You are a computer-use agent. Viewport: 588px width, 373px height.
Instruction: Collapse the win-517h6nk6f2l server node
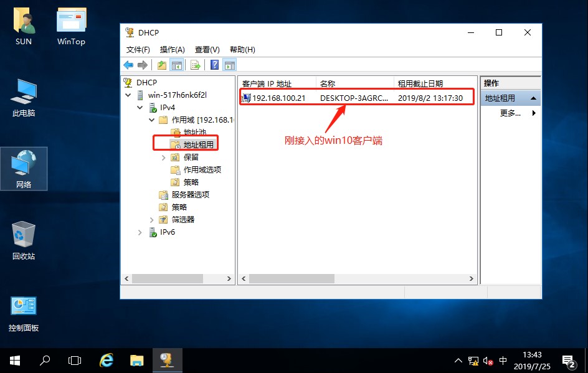click(x=128, y=95)
